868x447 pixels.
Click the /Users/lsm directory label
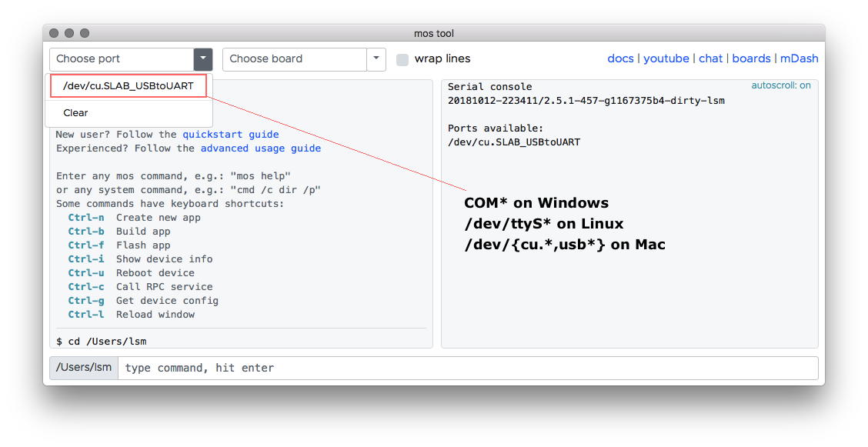84,367
